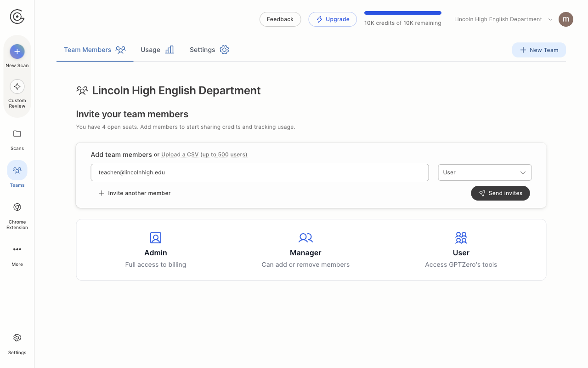
Task: Open the Scans folder icon
Action: tap(17, 134)
